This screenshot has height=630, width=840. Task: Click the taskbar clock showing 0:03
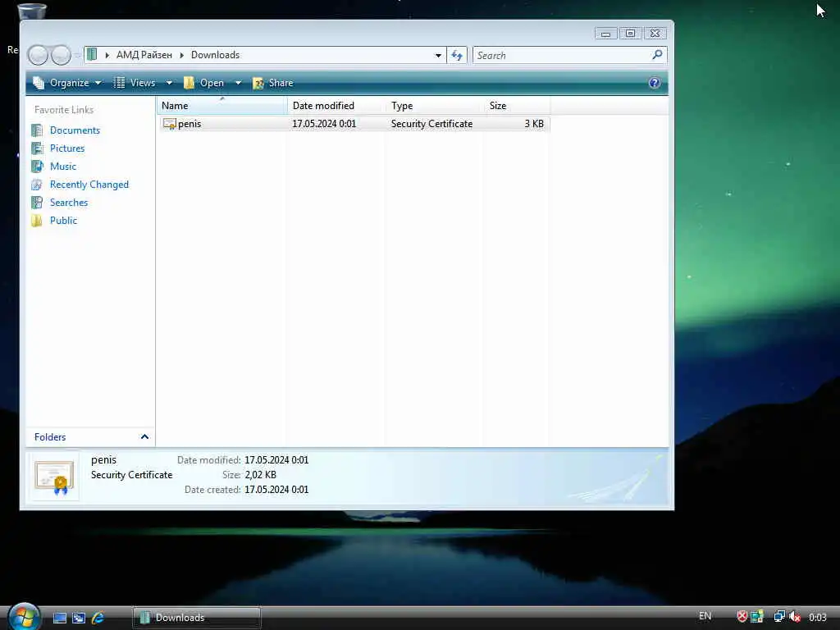pyautogui.click(x=818, y=617)
